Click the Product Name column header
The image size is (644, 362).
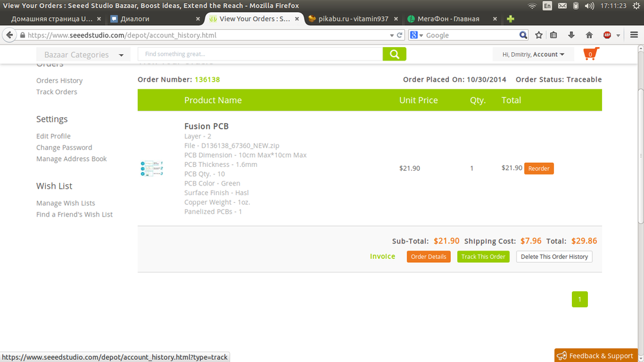click(213, 100)
